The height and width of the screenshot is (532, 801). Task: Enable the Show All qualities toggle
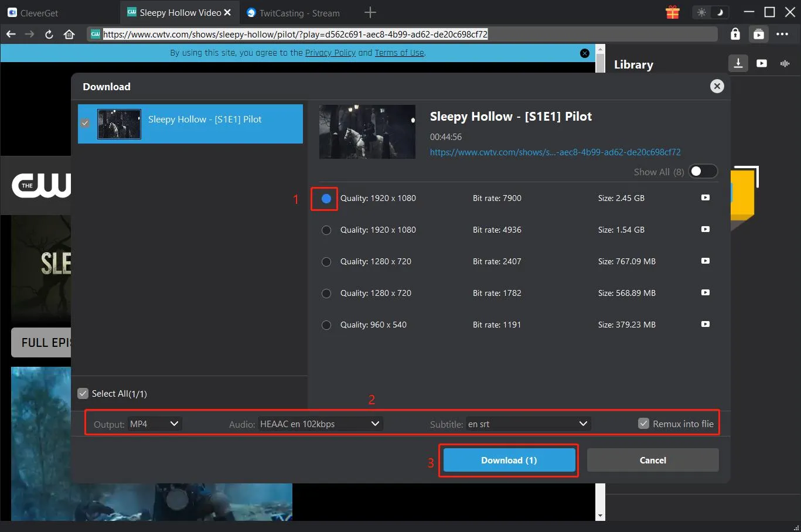[x=703, y=171]
